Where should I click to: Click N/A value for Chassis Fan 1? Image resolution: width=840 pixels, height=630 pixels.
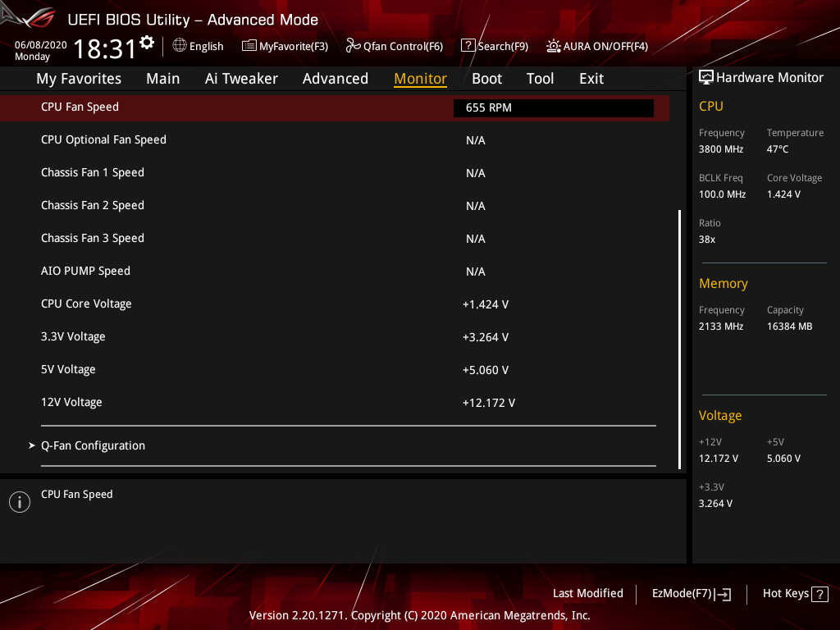(476, 173)
